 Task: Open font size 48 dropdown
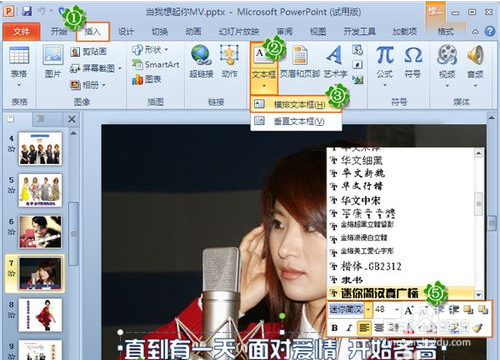pos(397,310)
